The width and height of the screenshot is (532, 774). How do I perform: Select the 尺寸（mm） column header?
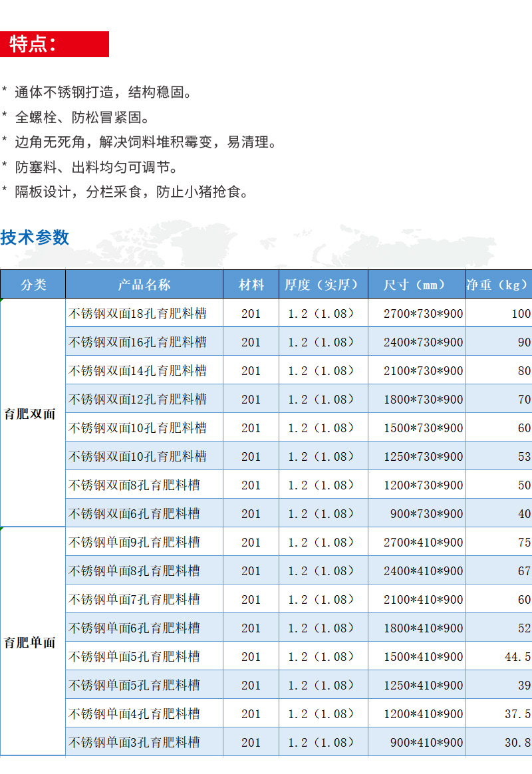coord(416,285)
